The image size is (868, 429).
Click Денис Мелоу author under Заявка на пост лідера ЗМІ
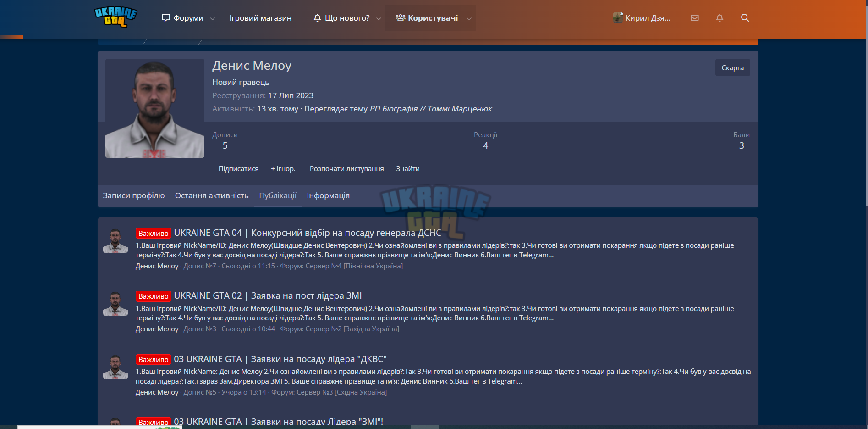coord(157,329)
